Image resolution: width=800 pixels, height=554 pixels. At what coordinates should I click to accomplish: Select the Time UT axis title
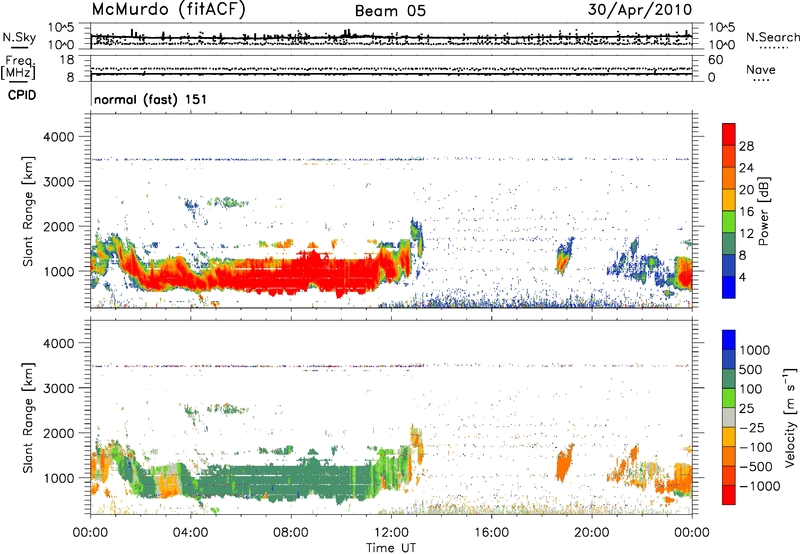[x=391, y=548]
